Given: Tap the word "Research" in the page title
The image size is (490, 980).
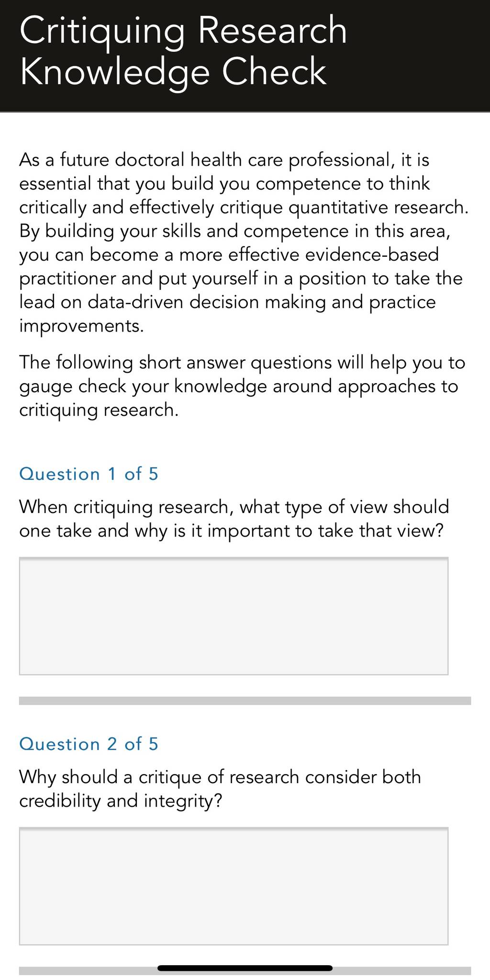Looking at the screenshot, I should pos(272,30).
